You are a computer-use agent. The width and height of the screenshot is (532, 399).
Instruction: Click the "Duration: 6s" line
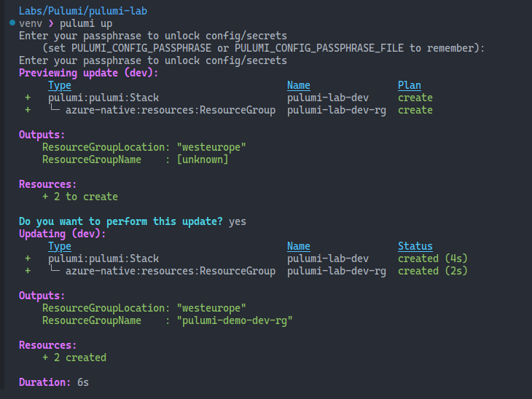pyautogui.click(x=54, y=382)
